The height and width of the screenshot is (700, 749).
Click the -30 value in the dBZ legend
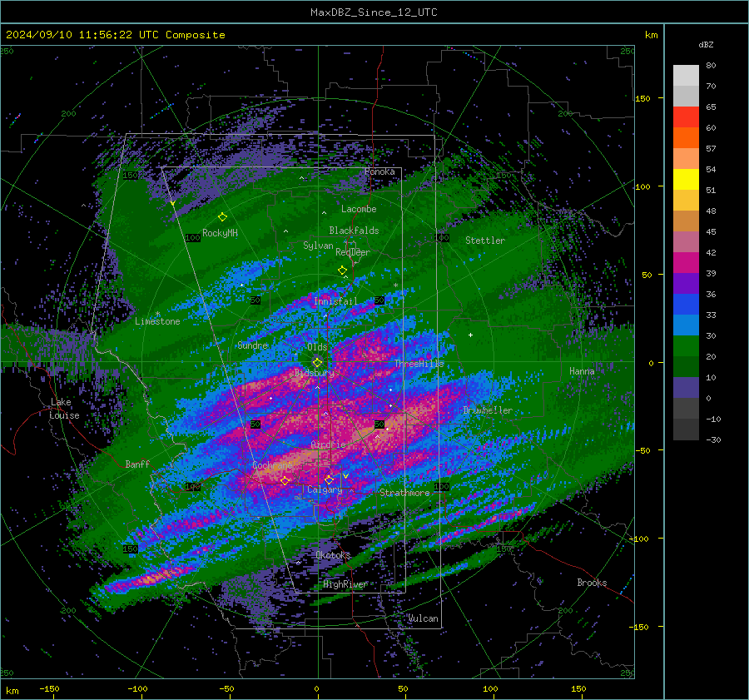pos(713,439)
